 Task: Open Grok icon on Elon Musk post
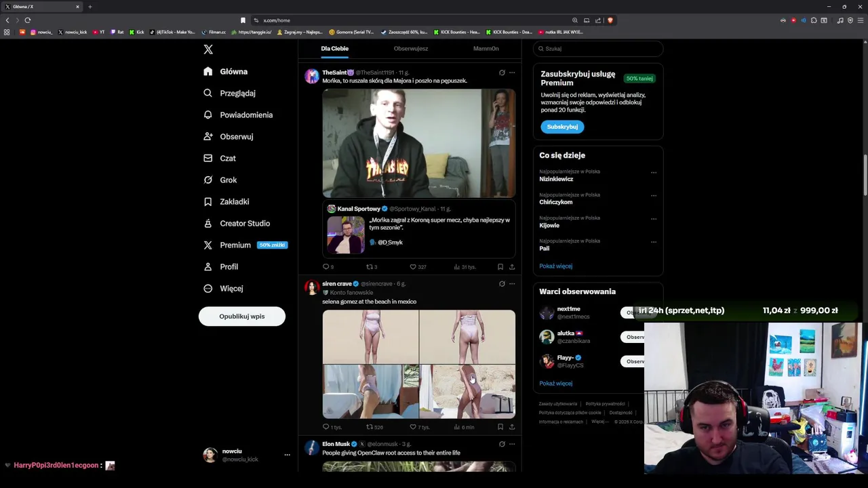502,444
